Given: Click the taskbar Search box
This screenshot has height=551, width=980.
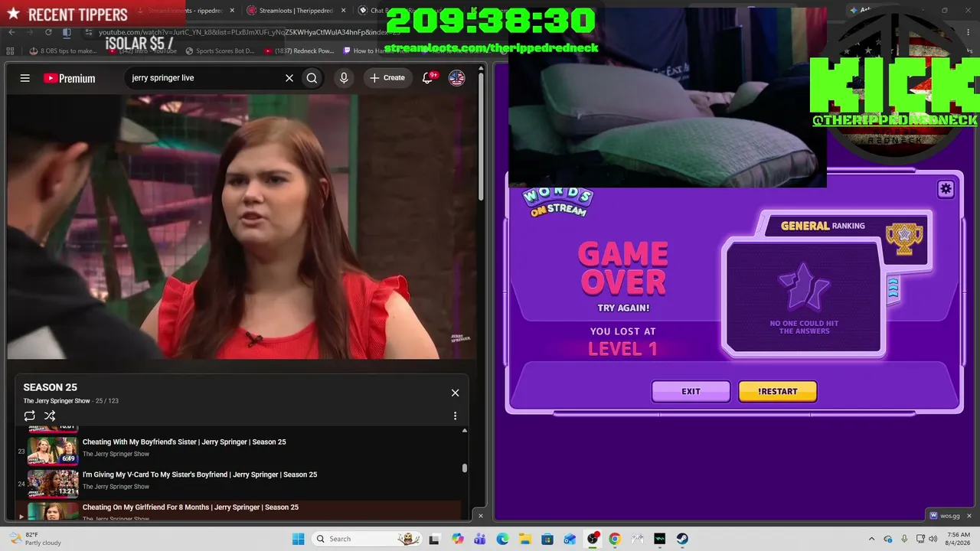Looking at the screenshot, I should point(367,539).
